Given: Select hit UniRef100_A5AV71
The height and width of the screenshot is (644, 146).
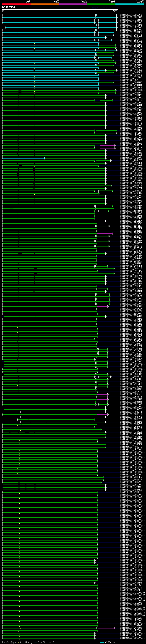Looking at the screenshot, I should click(131, 123).
